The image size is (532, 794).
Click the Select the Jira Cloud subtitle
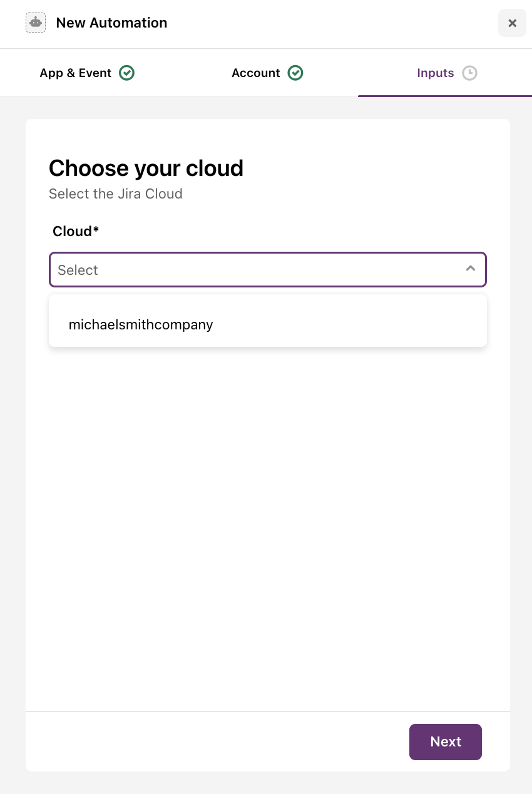[x=116, y=194]
